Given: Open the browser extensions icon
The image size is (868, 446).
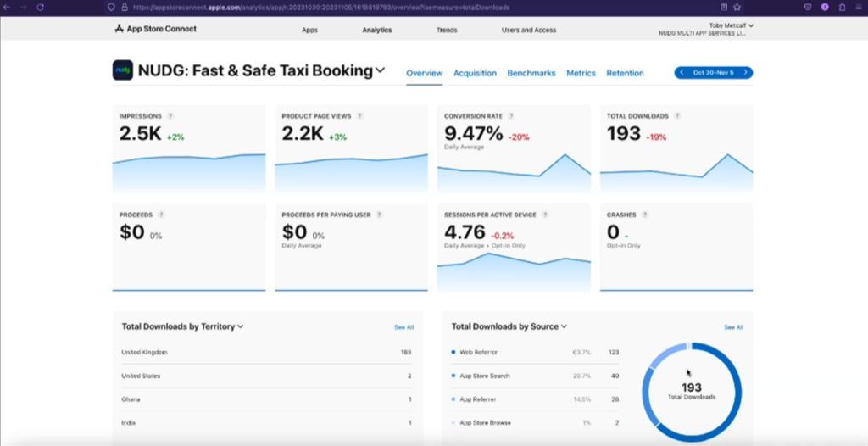Looking at the screenshot, I should (842, 7).
